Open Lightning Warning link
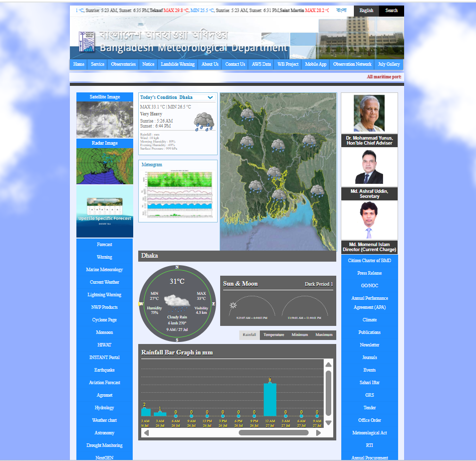This screenshot has height=461, width=476. (105, 295)
